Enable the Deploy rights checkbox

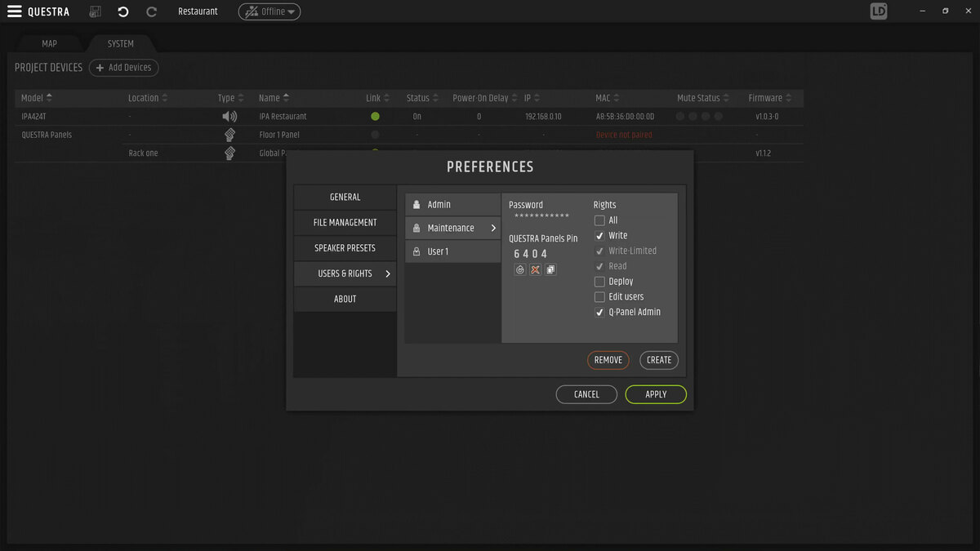click(599, 282)
